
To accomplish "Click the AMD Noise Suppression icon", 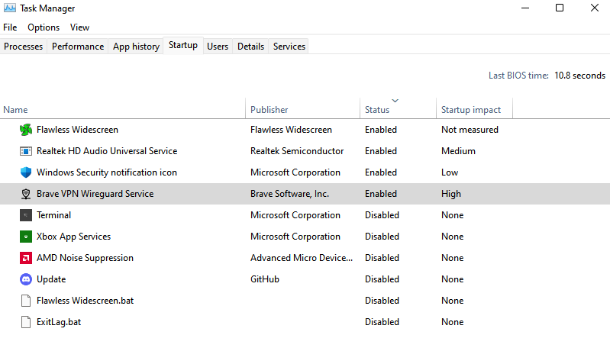I will pyautogui.click(x=26, y=258).
